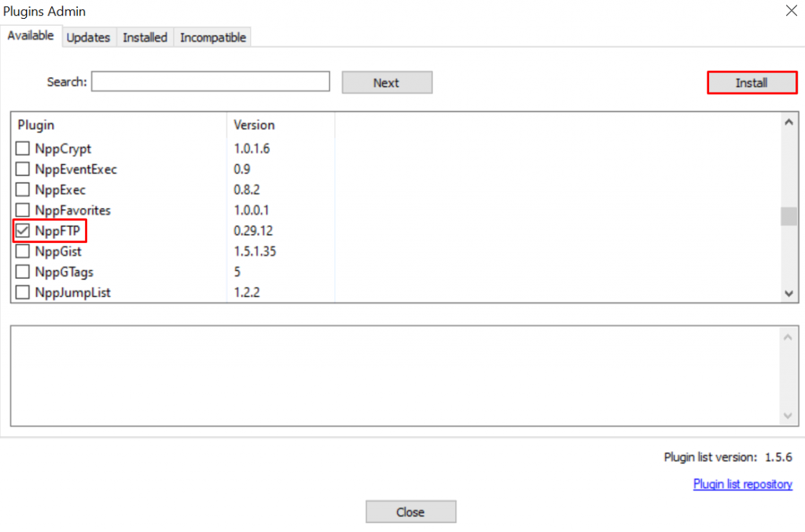Click version 0.29.12 cell
This screenshot has height=532, width=805.
pyautogui.click(x=253, y=231)
